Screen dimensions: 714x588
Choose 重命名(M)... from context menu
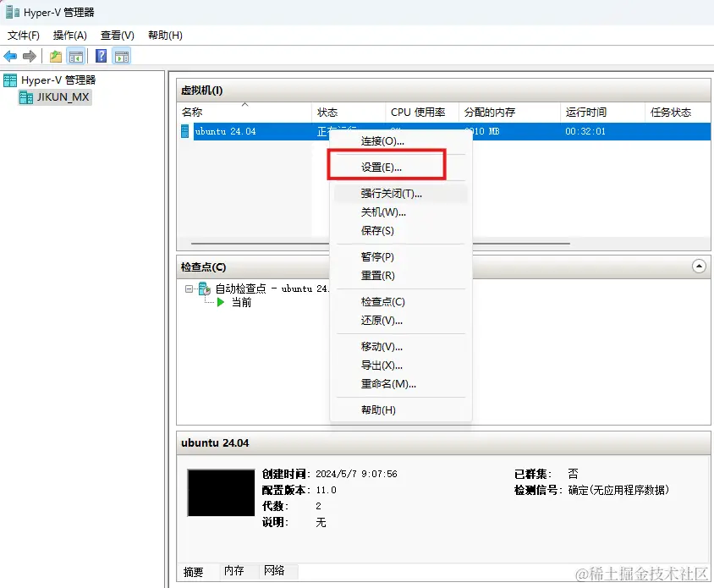[401, 384]
